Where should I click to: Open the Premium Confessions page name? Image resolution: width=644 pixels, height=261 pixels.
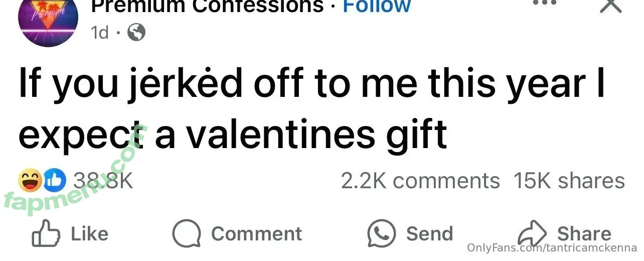[208, 6]
